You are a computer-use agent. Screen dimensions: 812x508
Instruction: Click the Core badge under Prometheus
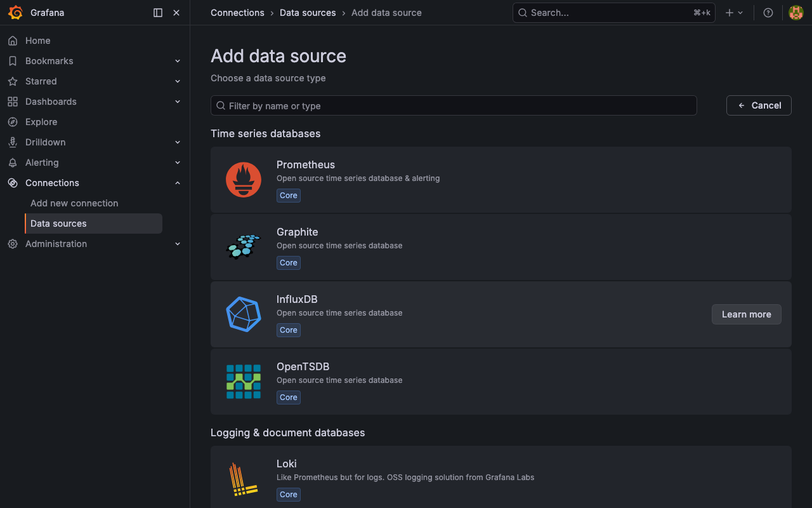289,196
